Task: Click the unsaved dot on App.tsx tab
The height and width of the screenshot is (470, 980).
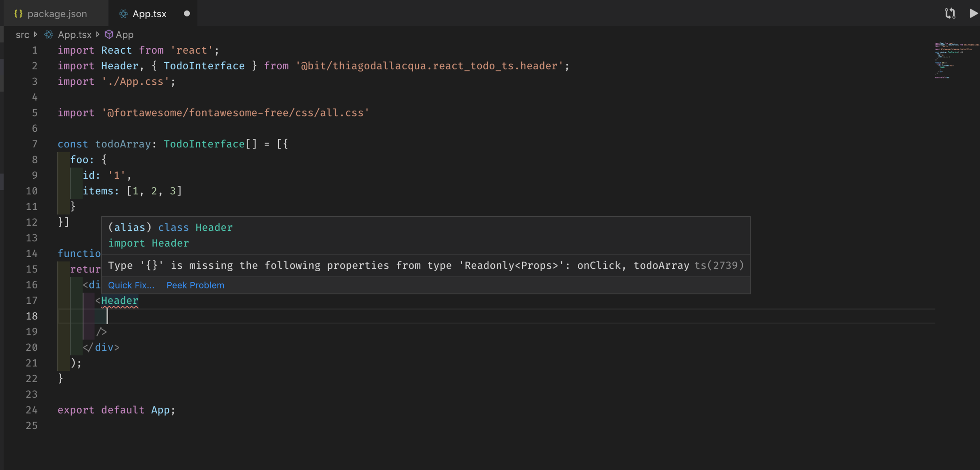Action: pos(187,14)
